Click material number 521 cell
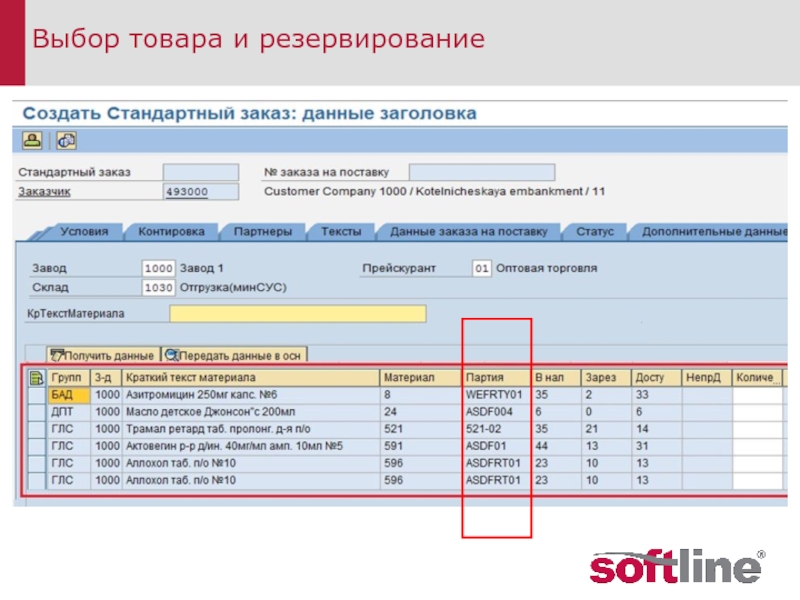Viewport: 800px width, 600px height. [421, 429]
